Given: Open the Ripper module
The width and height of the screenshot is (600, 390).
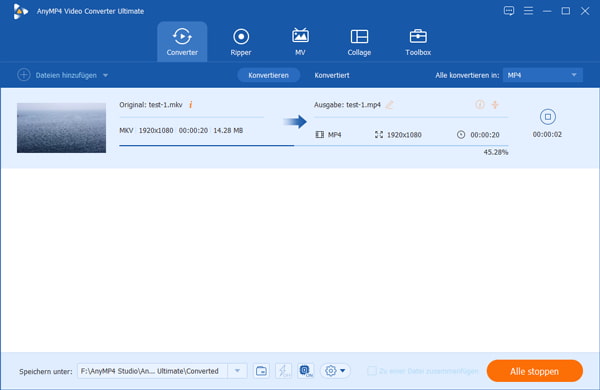Looking at the screenshot, I should coord(241,42).
